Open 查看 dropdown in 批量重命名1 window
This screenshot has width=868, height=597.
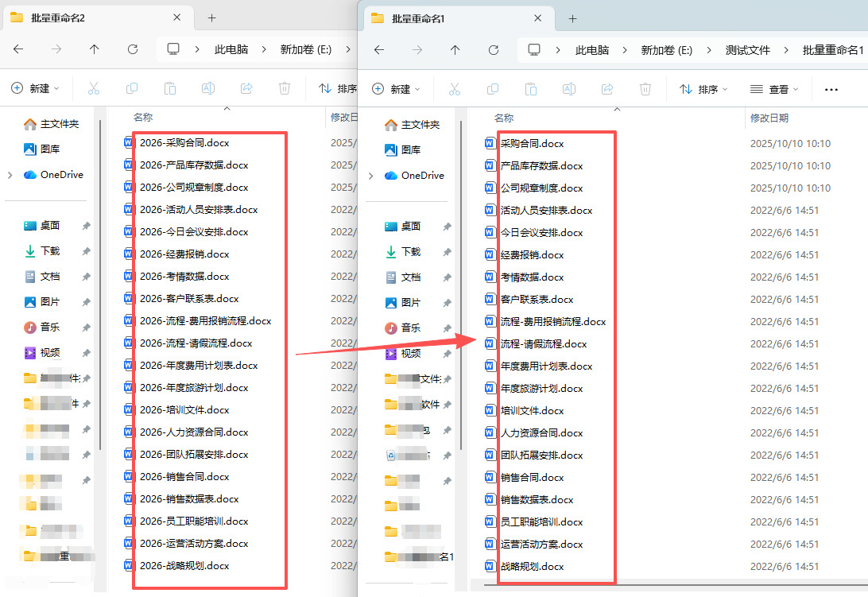pos(774,89)
